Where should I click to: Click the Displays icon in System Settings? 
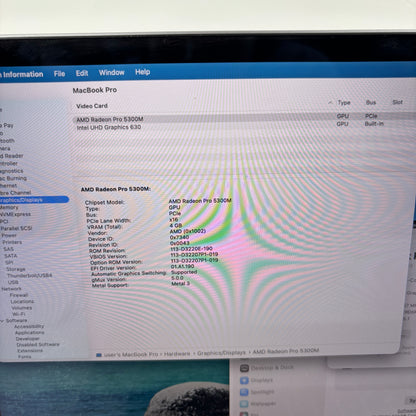244,381
